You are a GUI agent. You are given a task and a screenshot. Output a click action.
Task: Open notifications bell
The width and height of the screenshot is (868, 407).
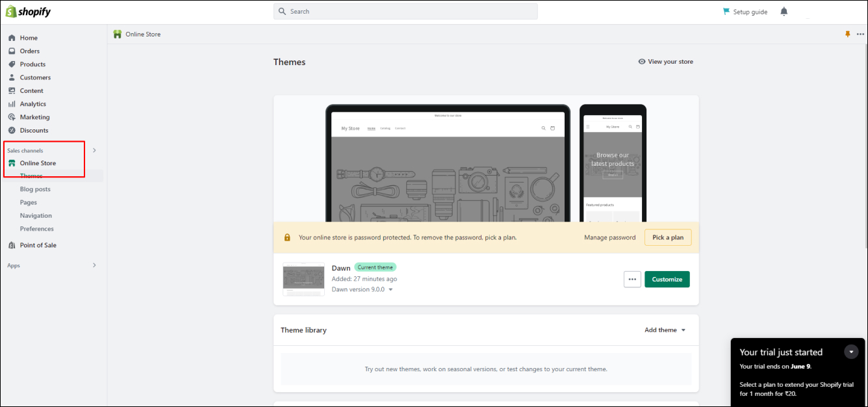click(784, 12)
